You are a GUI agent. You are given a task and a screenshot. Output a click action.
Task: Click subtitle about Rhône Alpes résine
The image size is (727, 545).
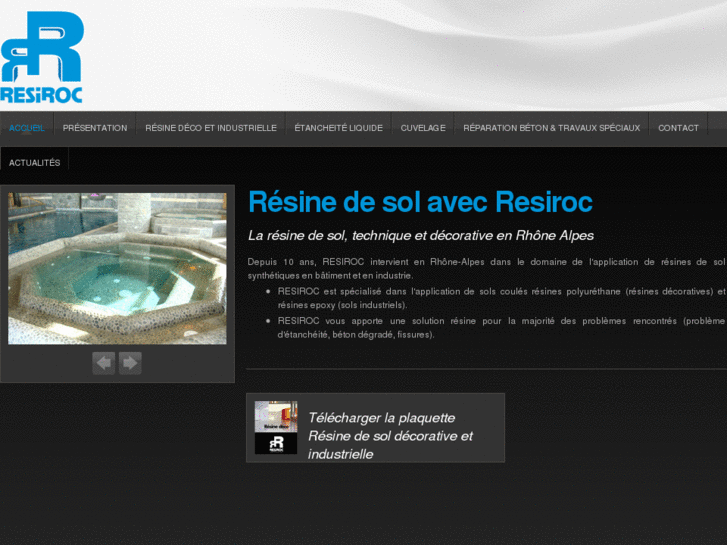tap(421, 236)
